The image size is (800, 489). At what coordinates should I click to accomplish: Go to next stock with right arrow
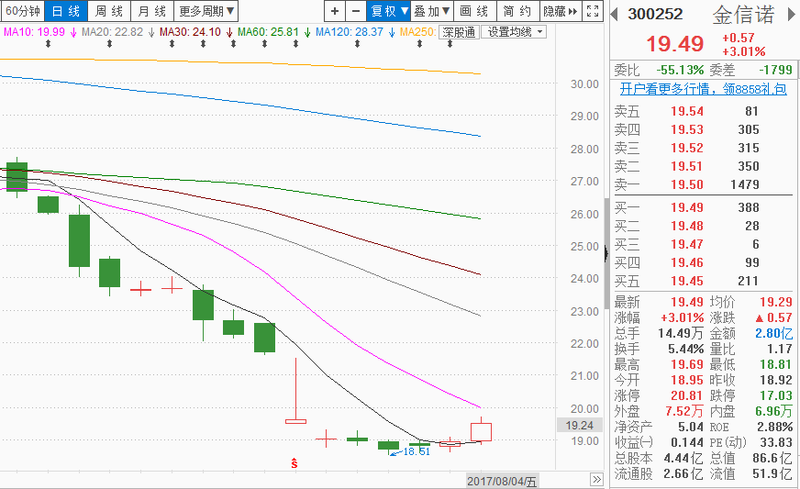point(790,14)
